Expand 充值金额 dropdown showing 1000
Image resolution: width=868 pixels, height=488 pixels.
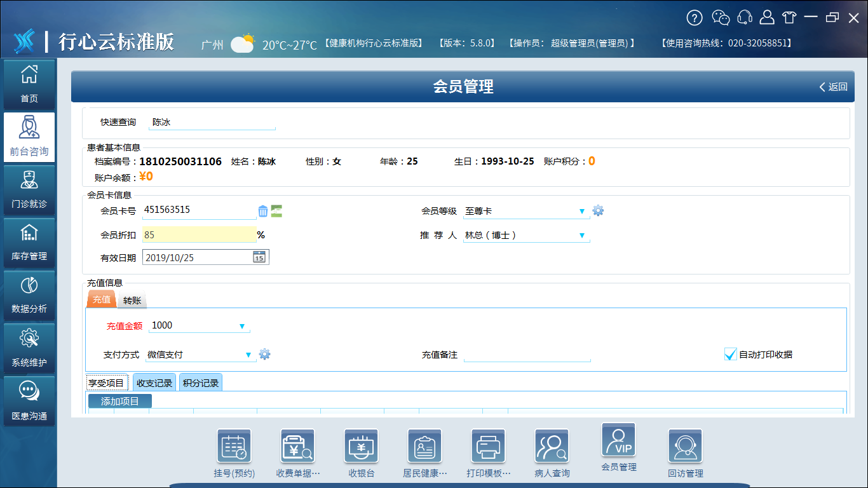[x=241, y=326]
